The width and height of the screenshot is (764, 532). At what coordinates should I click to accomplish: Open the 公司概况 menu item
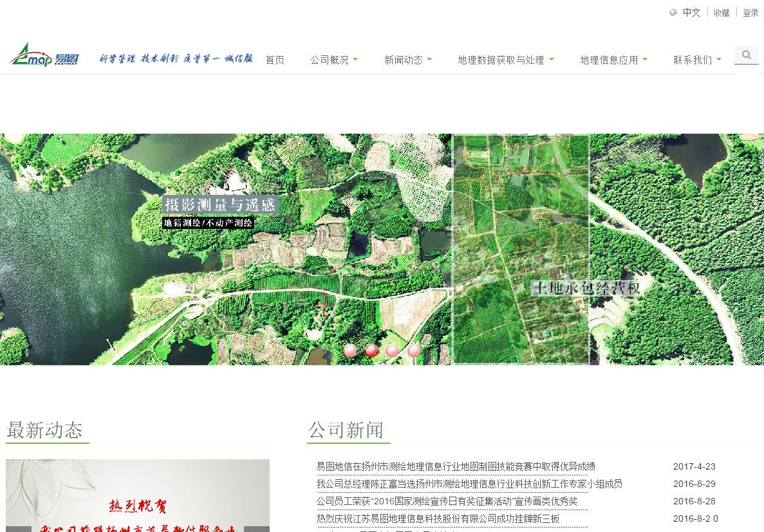330,60
